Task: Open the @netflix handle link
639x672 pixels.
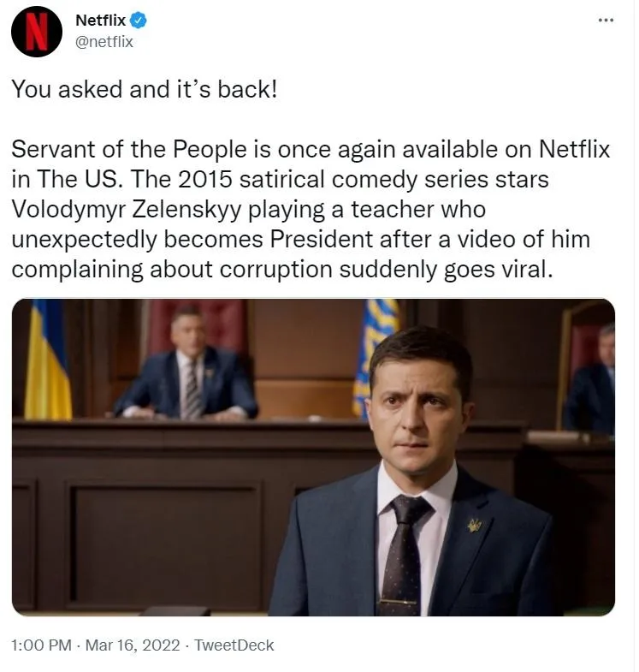Action: (x=104, y=41)
